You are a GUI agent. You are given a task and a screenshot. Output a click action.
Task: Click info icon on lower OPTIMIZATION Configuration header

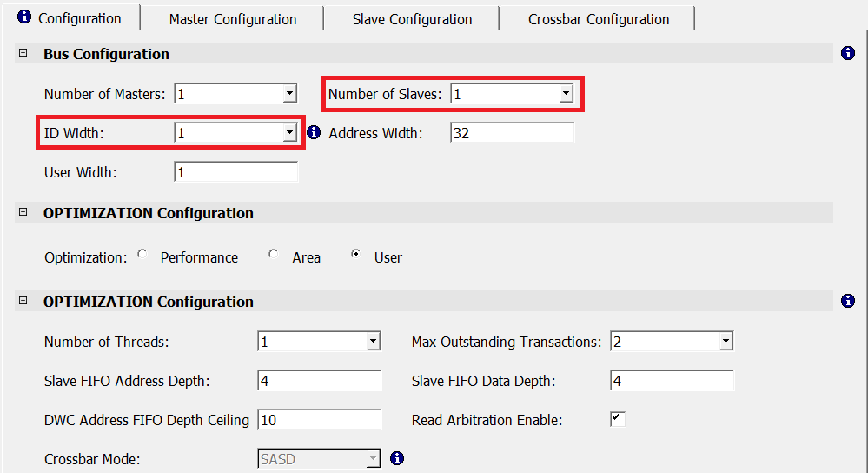pyautogui.click(x=848, y=302)
